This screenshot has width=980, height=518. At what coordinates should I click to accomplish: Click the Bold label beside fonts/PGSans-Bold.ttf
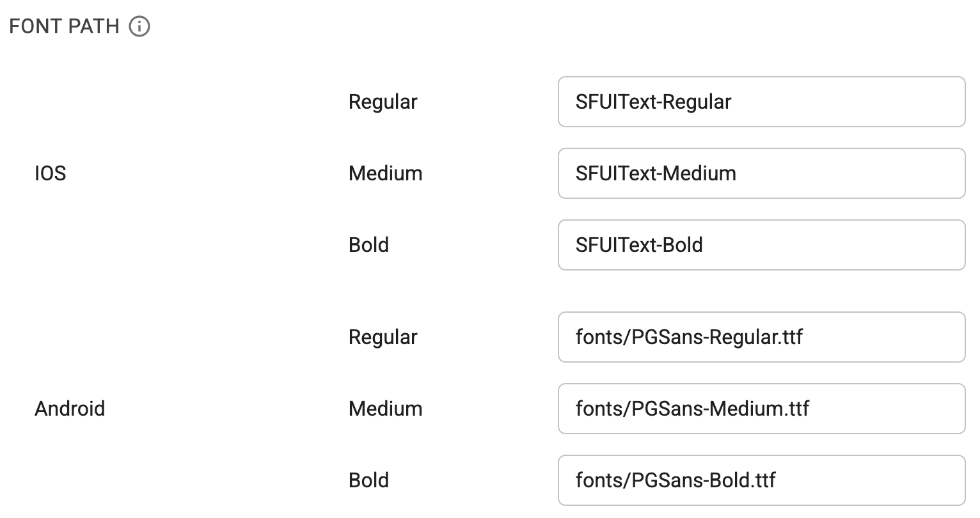(x=369, y=480)
